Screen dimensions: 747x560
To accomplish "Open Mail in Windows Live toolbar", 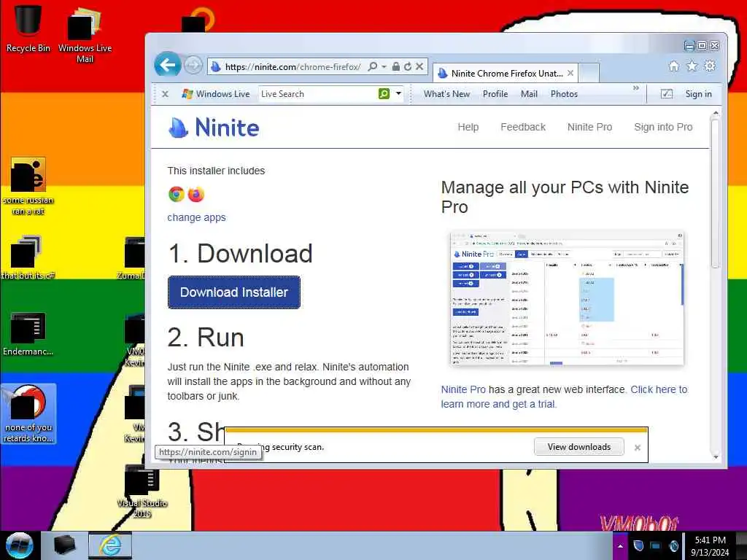I will [x=529, y=94].
